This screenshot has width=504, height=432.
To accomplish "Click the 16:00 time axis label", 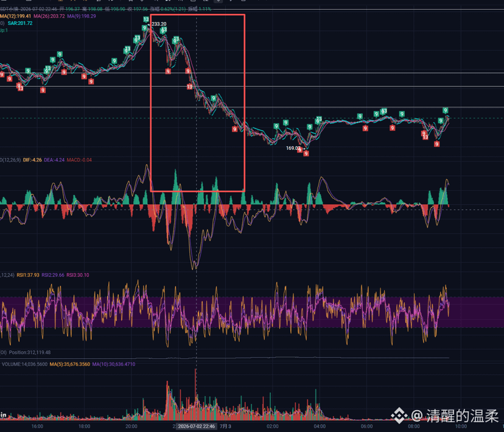I will pyautogui.click(x=37, y=426).
